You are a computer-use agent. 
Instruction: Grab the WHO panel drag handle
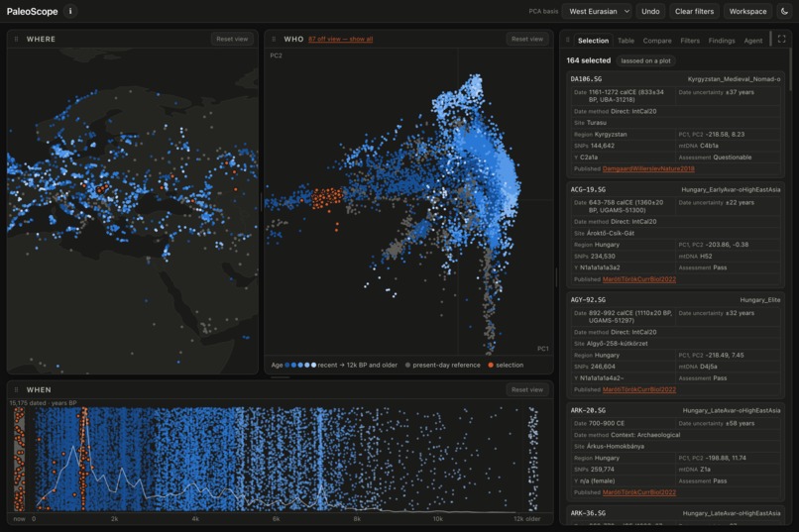click(x=274, y=39)
